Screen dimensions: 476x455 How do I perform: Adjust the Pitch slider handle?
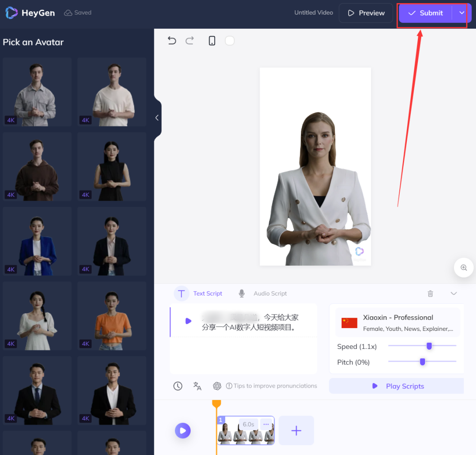coord(422,362)
